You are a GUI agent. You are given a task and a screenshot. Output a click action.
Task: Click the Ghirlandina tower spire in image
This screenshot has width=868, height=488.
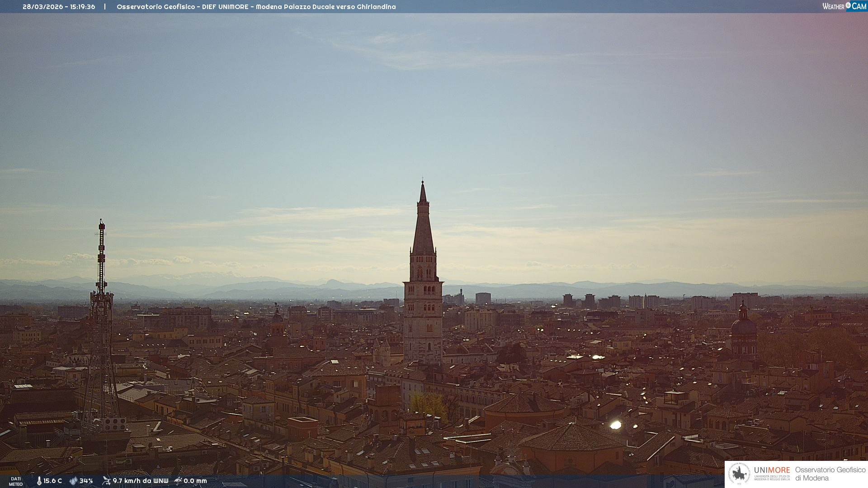pyautogui.click(x=423, y=226)
